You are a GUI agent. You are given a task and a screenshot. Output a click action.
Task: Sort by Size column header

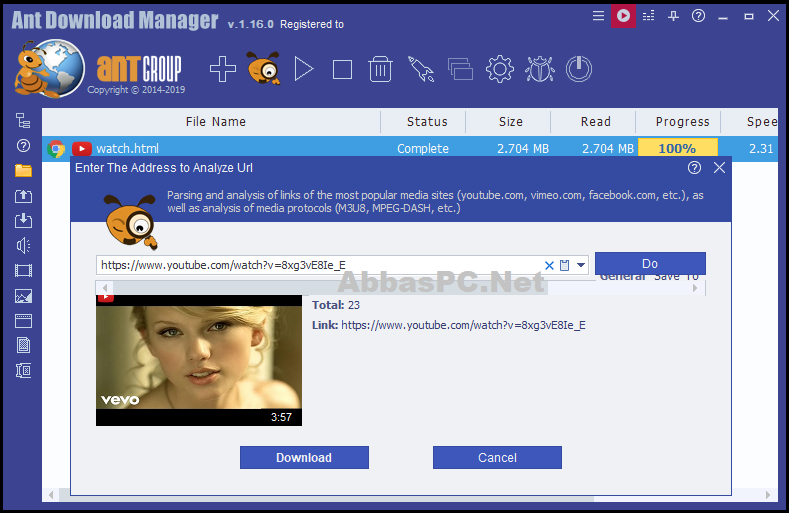pyautogui.click(x=509, y=122)
